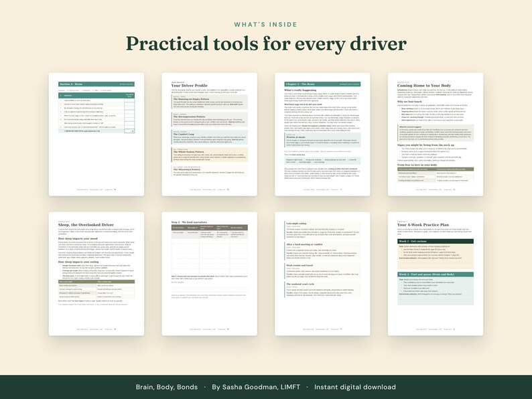The height and width of the screenshot is (399, 532).
Task: Click 'By Sasha Goodman, LIMFT' footer text
Action: click(x=256, y=387)
